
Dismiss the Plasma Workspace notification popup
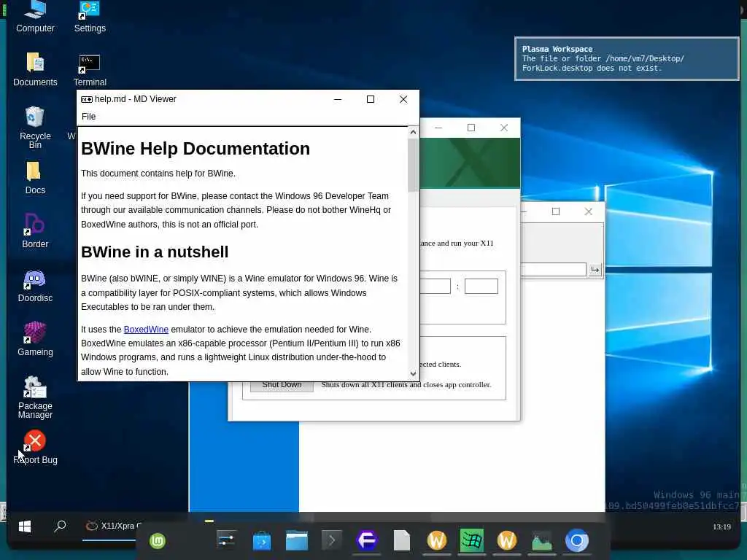[627, 58]
